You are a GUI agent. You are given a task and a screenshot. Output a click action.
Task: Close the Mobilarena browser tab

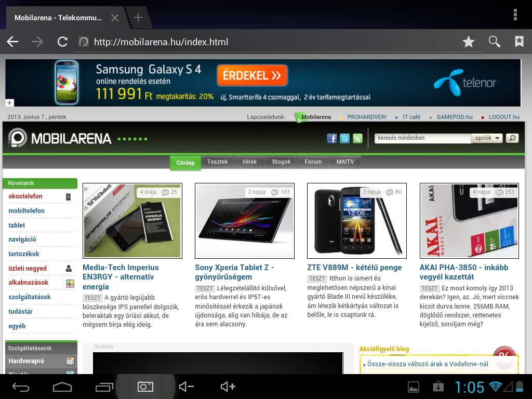pos(115,18)
